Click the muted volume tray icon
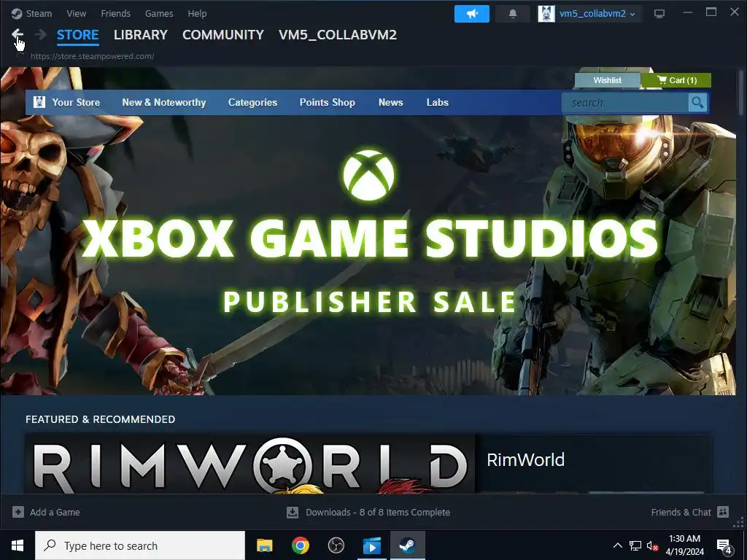The image size is (747, 560). point(652,545)
